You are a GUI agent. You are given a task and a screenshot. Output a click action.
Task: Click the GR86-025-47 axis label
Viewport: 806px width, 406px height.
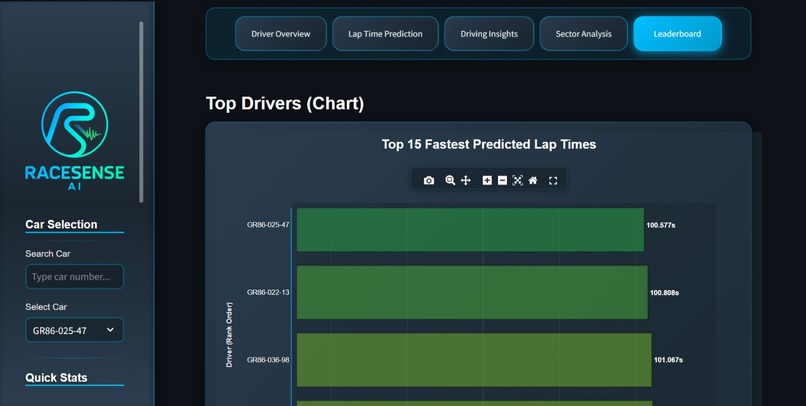tap(268, 225)
